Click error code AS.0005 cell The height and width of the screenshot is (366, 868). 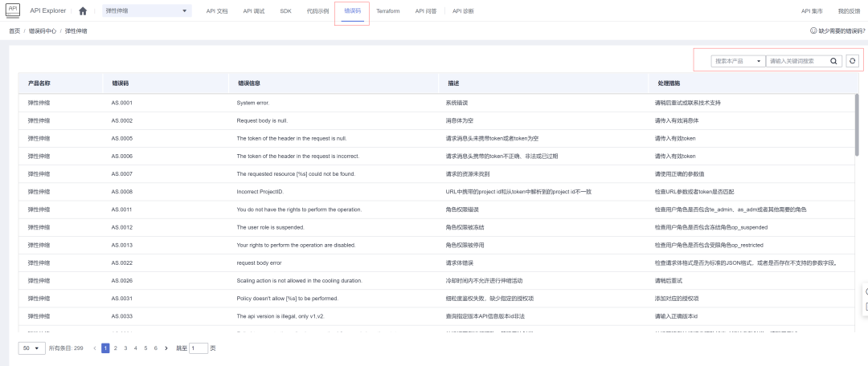coord(122,138)
